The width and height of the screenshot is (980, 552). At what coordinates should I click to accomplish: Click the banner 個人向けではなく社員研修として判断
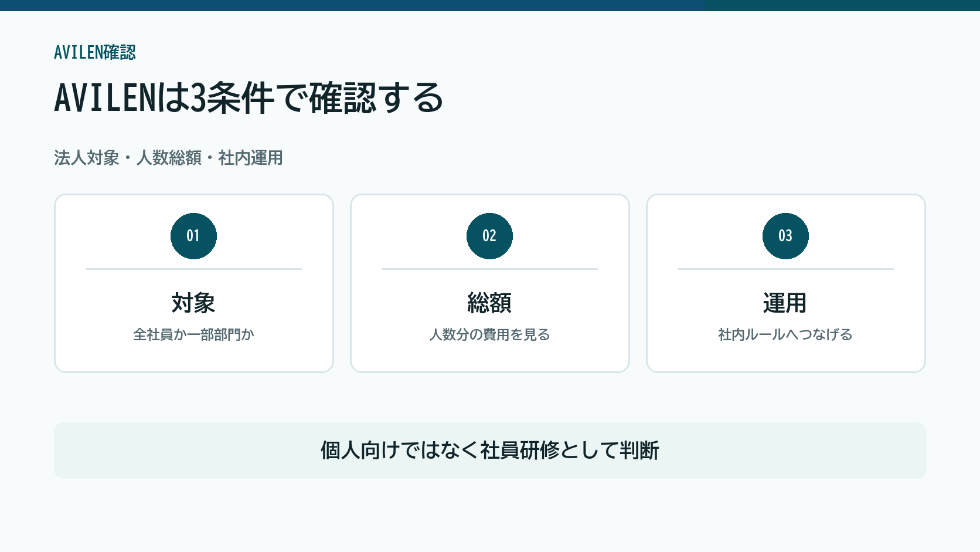pyautogui.click(x=490, y=451)
